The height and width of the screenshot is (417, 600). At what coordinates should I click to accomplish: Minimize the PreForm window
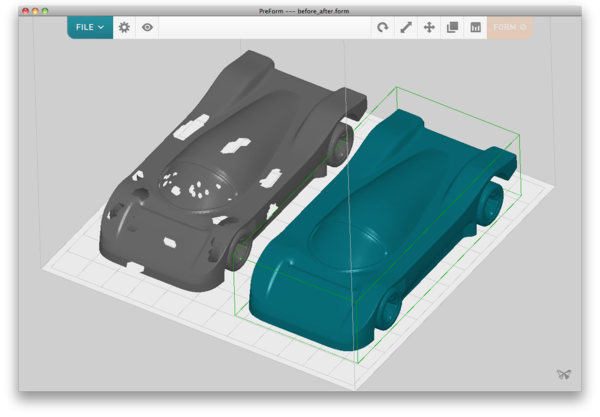click(x=35, y=11)
